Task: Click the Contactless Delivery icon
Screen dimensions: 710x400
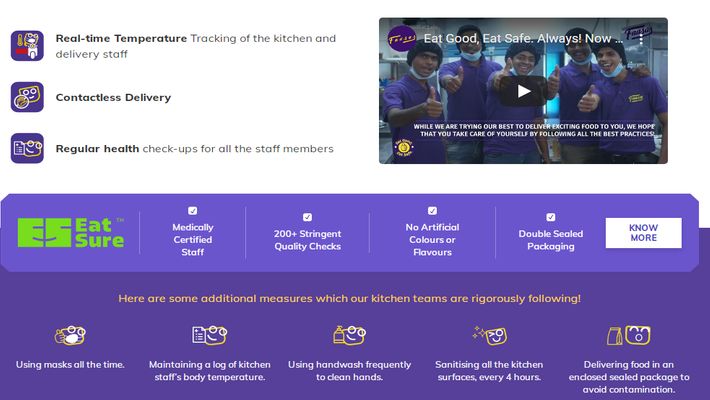Action: (x=27, y=97)
